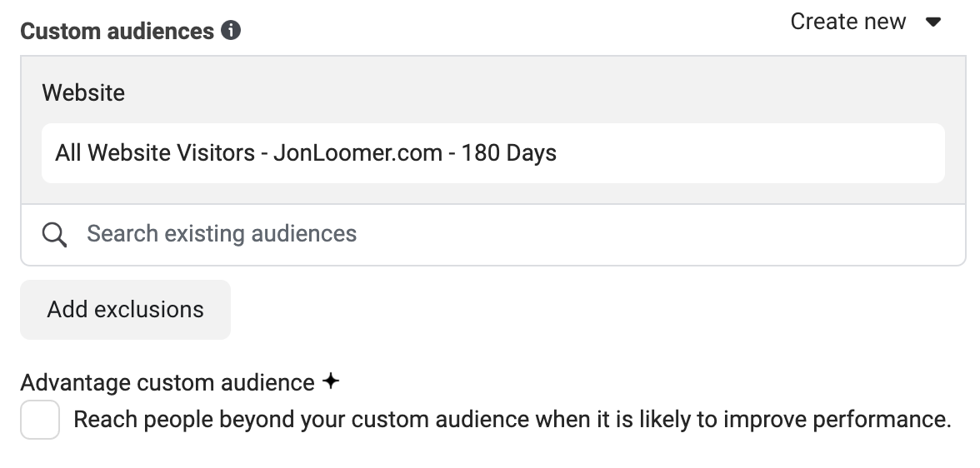The height and width of the screenshot is (468, 980).
Task: Click the Website category label
Action: tap(83, 93)
